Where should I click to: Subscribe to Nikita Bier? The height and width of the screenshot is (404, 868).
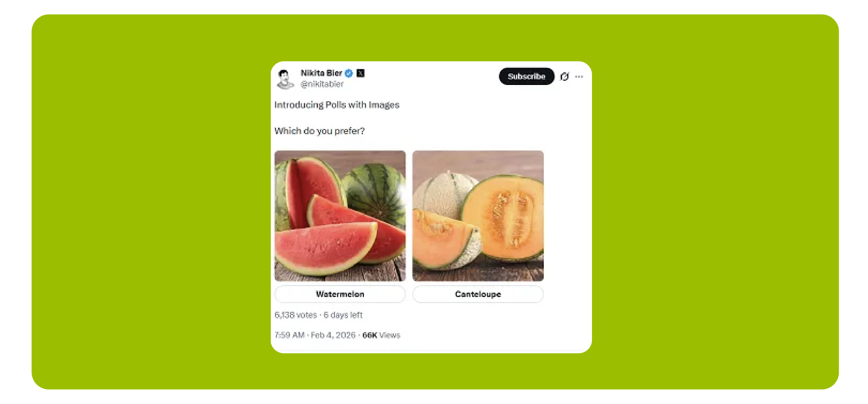(526, 76)
